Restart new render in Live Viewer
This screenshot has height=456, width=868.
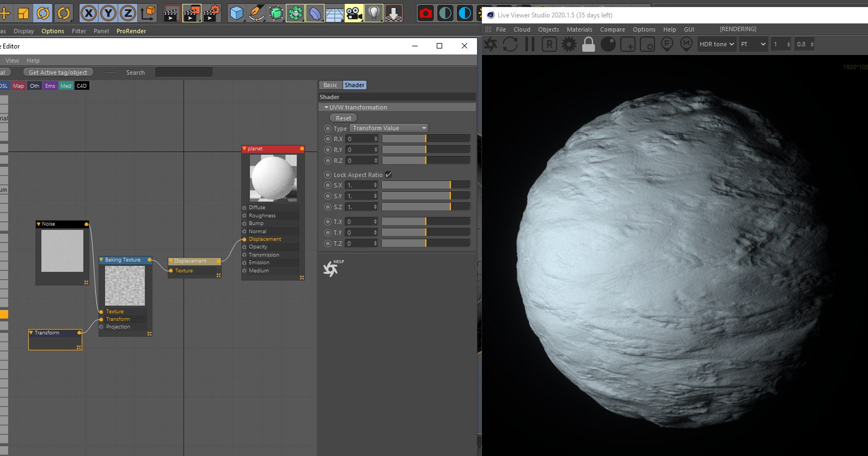[x=510, y=44]
